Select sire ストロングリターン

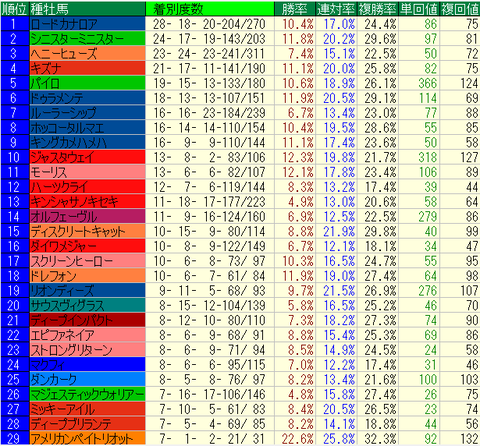(x=87, y=350)
